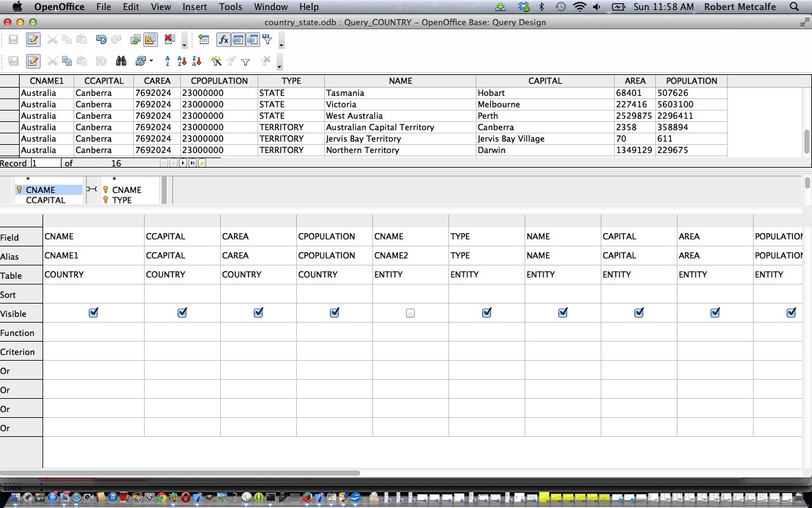Uncheck Visible checkbox for CPOPULATION column
This screenshot has height=508, width=812.
pos(334,312)
